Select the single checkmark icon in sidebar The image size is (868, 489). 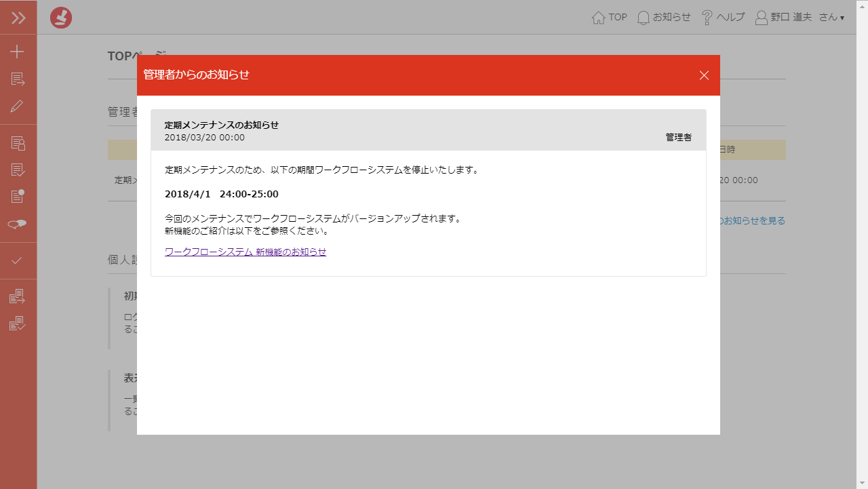point(18,260)
